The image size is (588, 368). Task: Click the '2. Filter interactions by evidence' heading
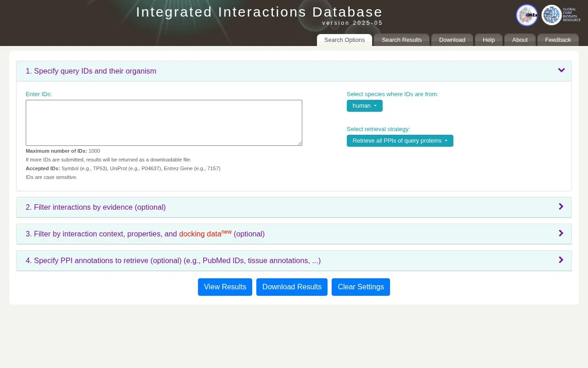(x=96, y=207)
